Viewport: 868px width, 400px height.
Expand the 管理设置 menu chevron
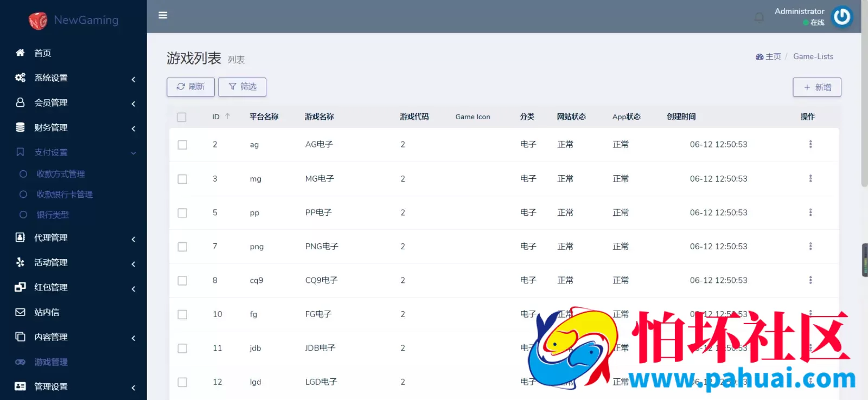133,388
